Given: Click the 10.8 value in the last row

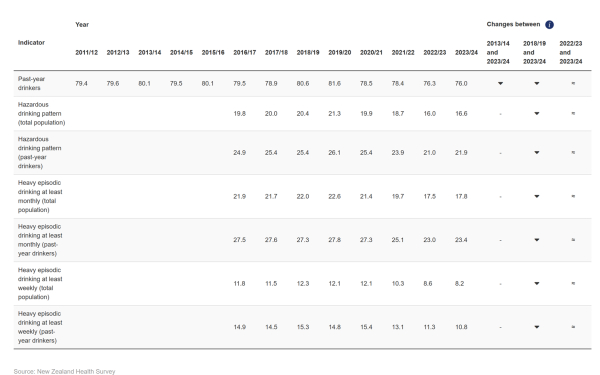Looking at the screenshot, I should click(x=461, y=327).
